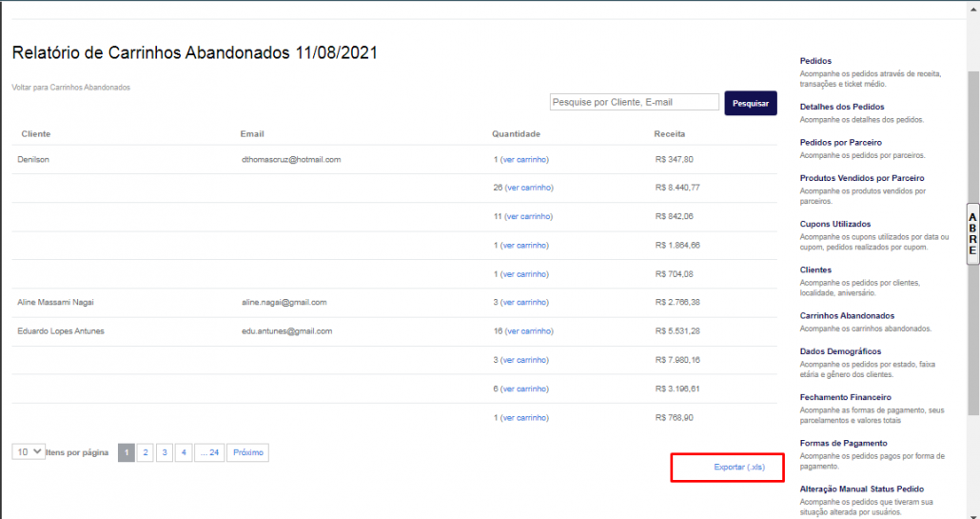Open Denilson's ver carrinho link

tap(524, 160)
